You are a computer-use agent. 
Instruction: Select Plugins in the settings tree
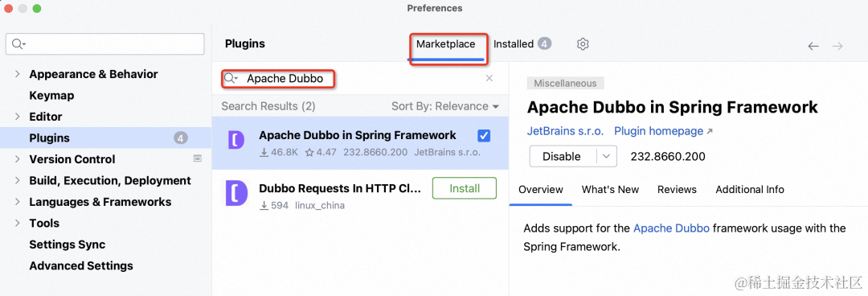105,138
